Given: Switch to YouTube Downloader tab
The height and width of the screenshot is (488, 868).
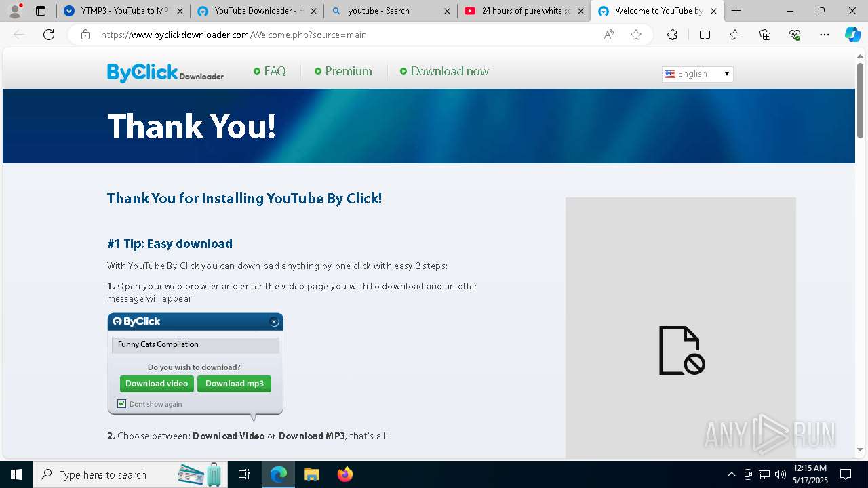Looking at the screenshot, I should (x=256, y=11).
